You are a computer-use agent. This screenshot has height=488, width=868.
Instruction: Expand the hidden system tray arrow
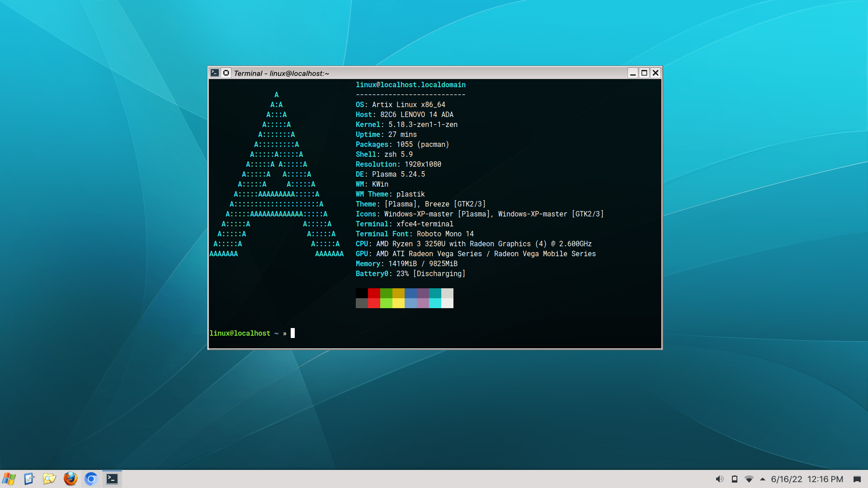coord(763,479)
